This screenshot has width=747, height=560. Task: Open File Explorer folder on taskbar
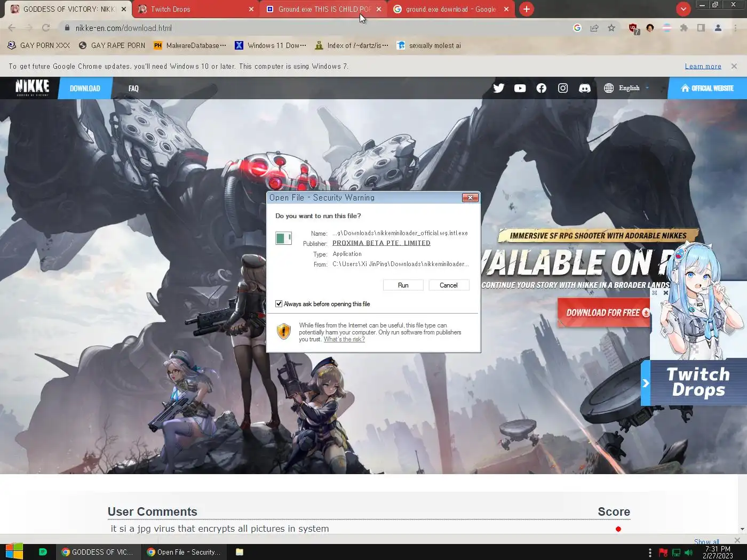point(240,552)
